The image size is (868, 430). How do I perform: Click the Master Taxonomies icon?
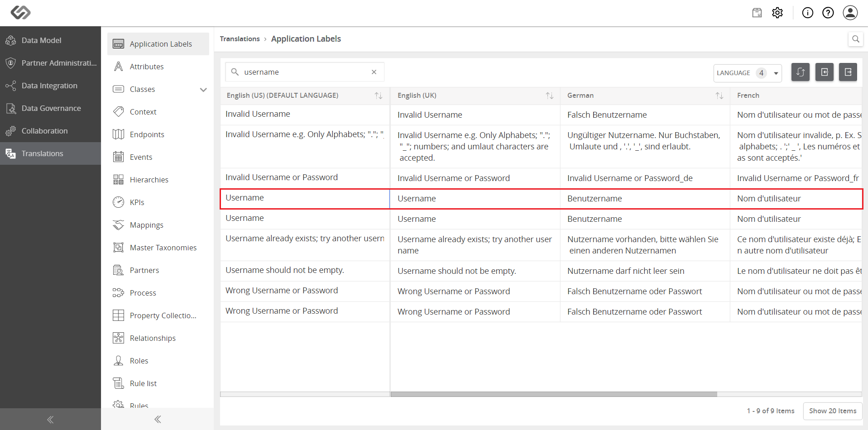tap(118, 248)
